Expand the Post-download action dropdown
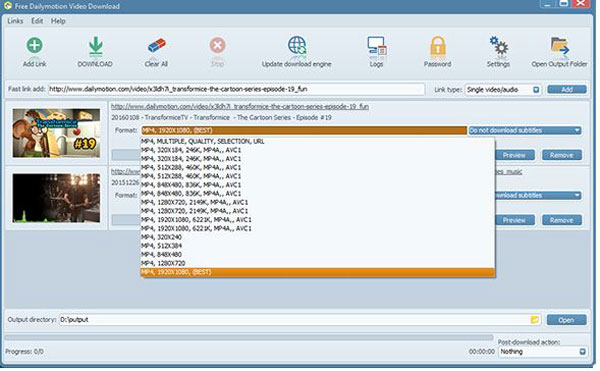This screenshot has height=371, width=600. [582, 351]
